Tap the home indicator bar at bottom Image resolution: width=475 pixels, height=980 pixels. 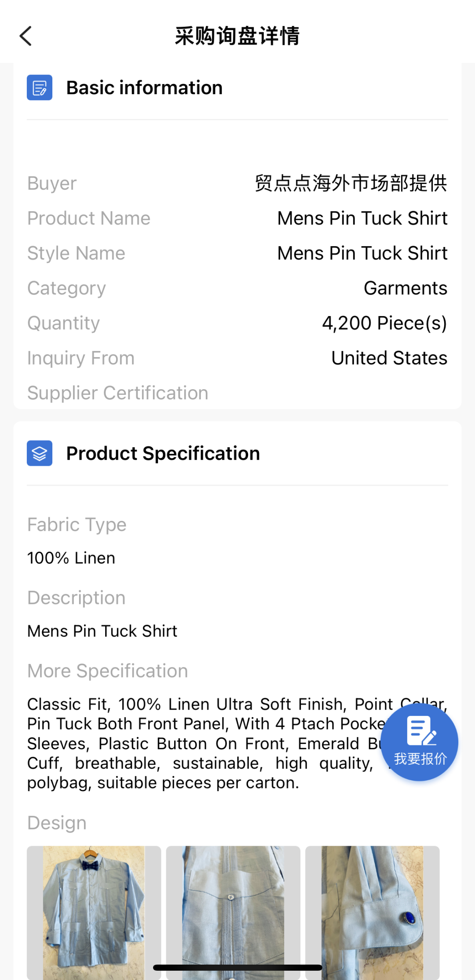coord(237,967)
